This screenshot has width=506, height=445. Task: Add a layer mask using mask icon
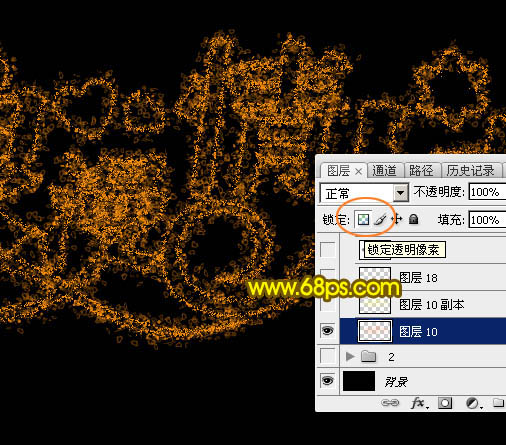(x=445, y=403)
